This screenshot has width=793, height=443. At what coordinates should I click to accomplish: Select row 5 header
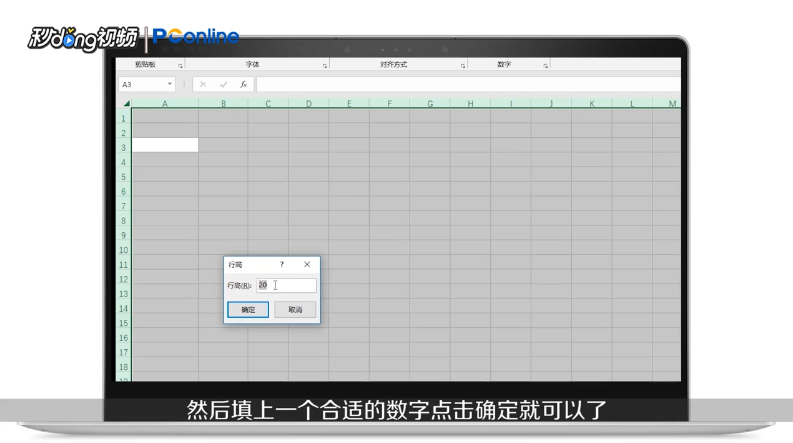(123, 177)
